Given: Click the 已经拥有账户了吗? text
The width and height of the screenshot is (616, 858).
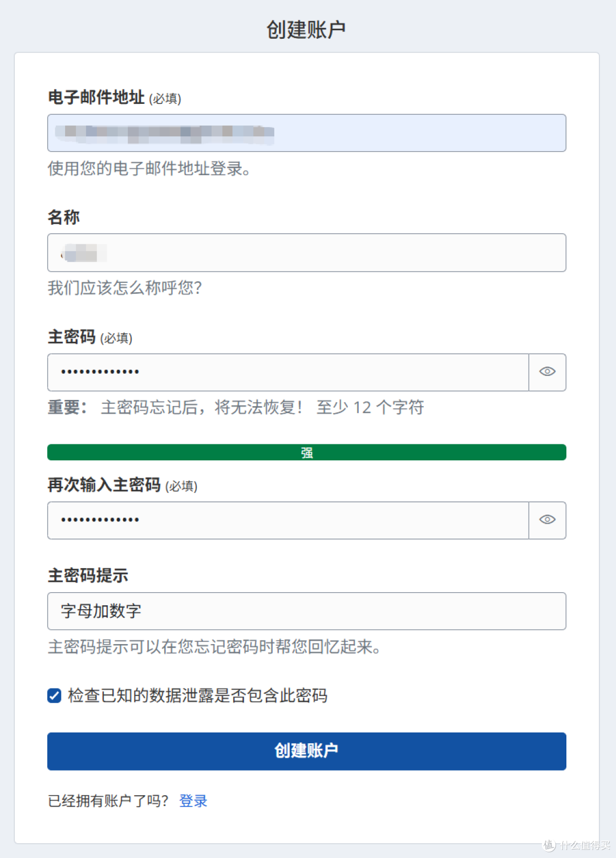Looking at the screenshot, I should (x=108, y=801).
